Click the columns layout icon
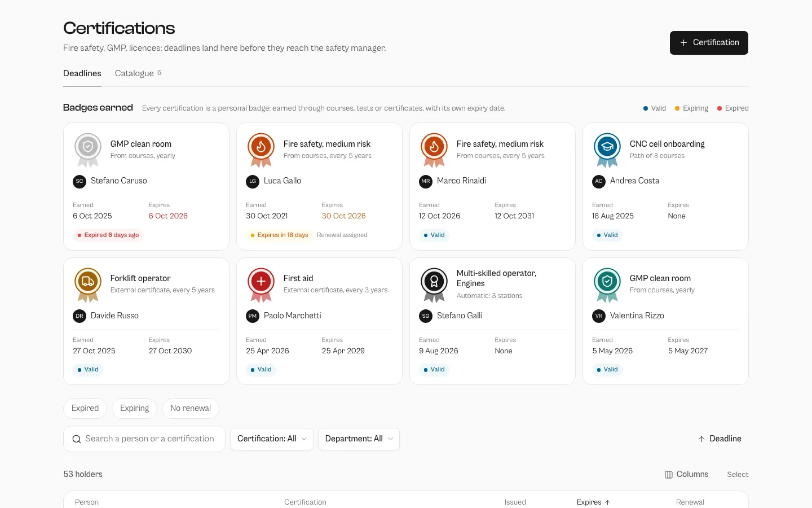 click(x=669, y=475)
